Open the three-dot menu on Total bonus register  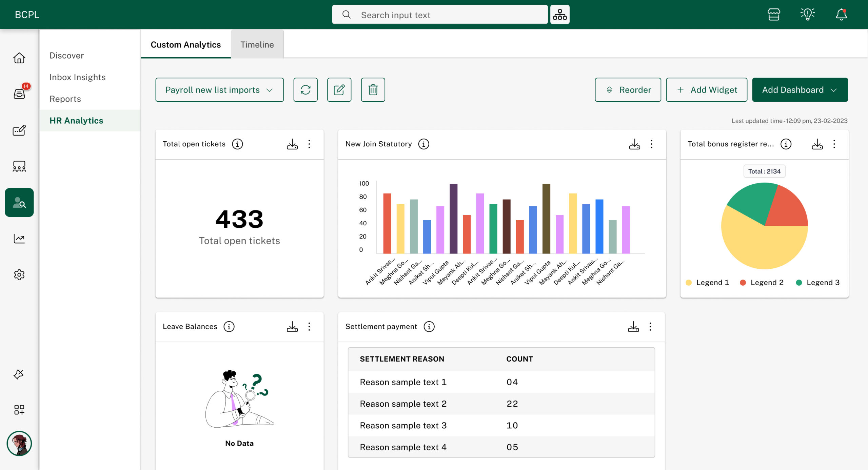coord(834,144)
